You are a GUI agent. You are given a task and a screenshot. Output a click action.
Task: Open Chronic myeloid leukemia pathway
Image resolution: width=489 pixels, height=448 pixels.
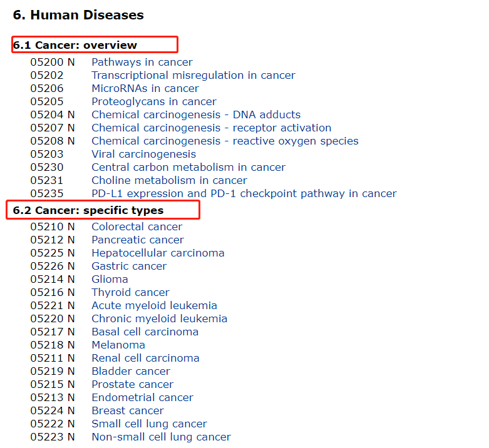click(x=160, y=318)
